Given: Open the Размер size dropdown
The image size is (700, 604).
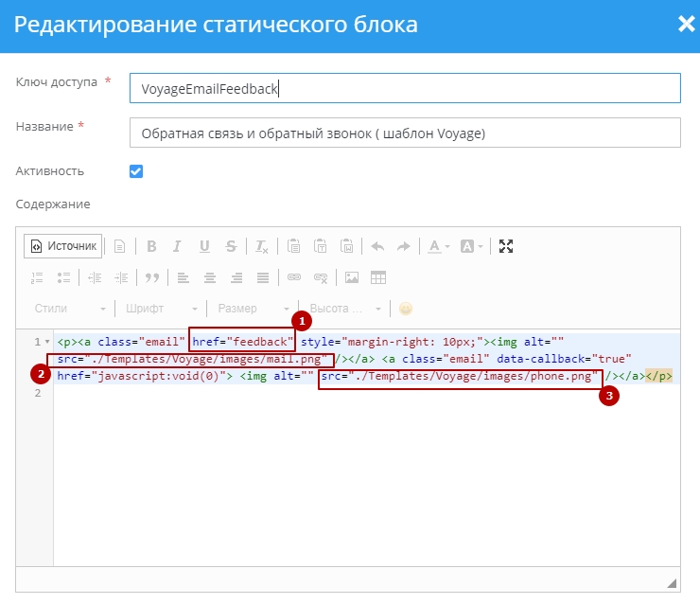Looking at the screenshot, I should (253, 309).
